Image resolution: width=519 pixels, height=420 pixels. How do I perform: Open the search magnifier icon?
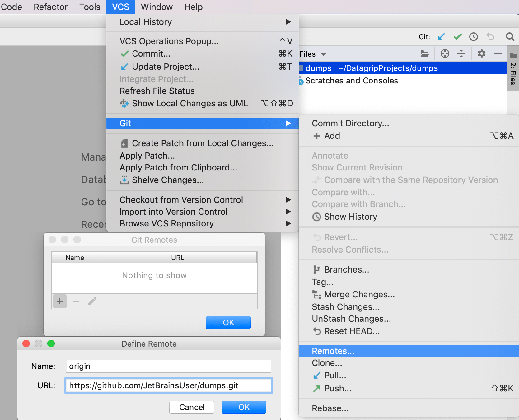(x=510, y=37)
